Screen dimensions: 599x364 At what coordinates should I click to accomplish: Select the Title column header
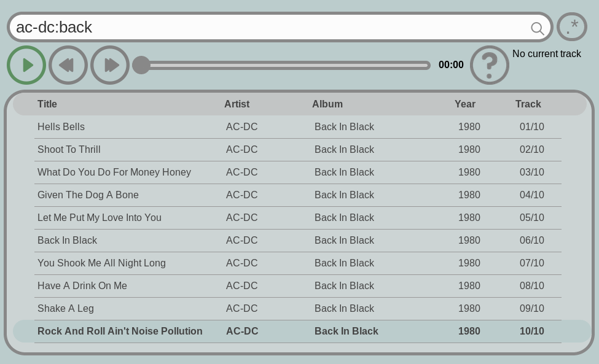point(47,104)
